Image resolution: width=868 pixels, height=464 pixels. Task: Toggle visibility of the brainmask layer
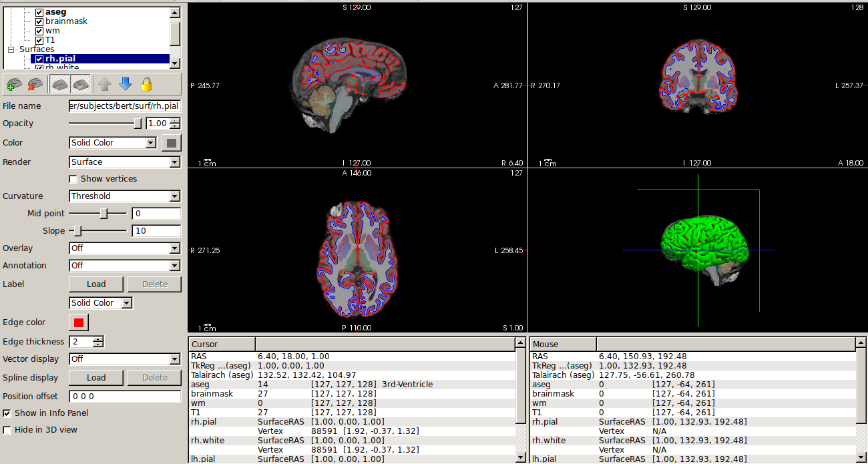pos(39,22)
